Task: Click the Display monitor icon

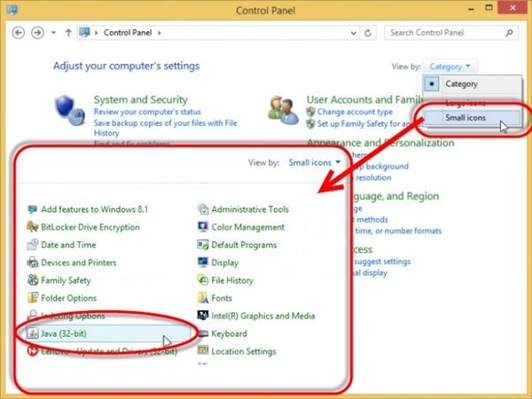Action: [x=203, y=262]
